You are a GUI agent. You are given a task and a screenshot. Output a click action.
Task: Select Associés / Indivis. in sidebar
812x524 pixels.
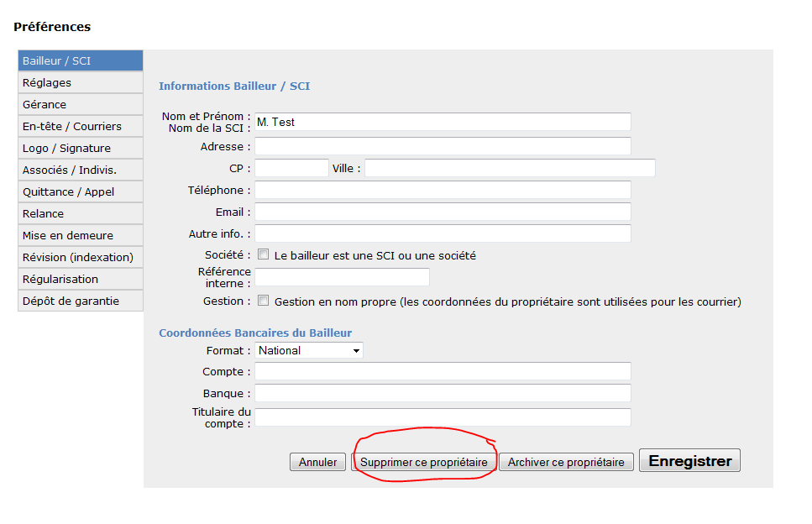coord(81,170)
